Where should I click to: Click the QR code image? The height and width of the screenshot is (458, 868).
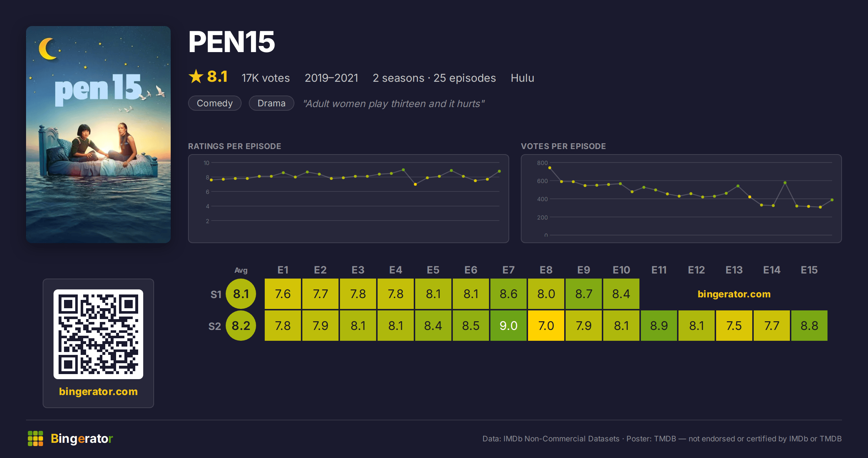click(98, 334)
